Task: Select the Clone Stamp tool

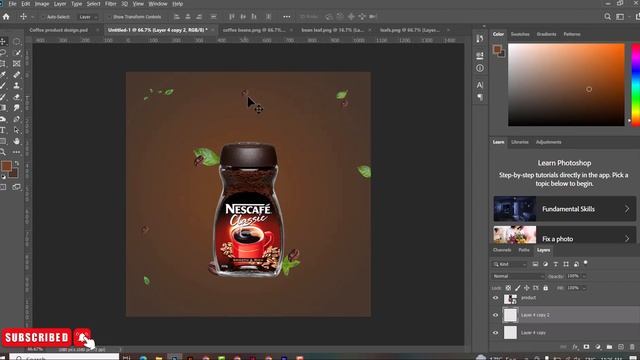Action: tap(16, 86)
